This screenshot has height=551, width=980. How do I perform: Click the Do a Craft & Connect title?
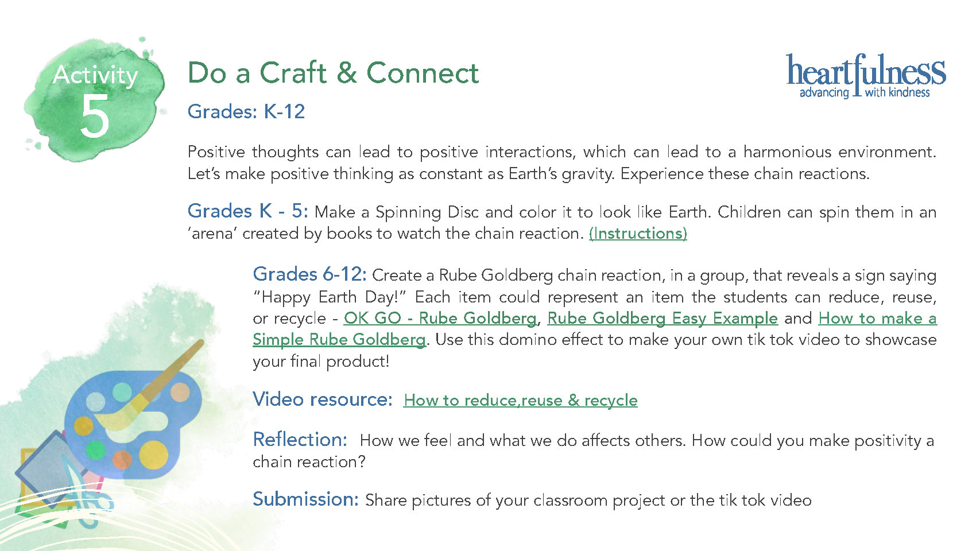pos(333,73)
